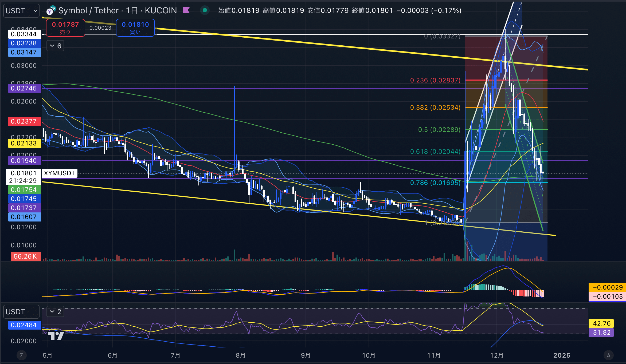Viewport: 626px width, 364px height.
Task: Select the 0.382 (0.02534) Fibonacci level label
Action: pos(435,108)
